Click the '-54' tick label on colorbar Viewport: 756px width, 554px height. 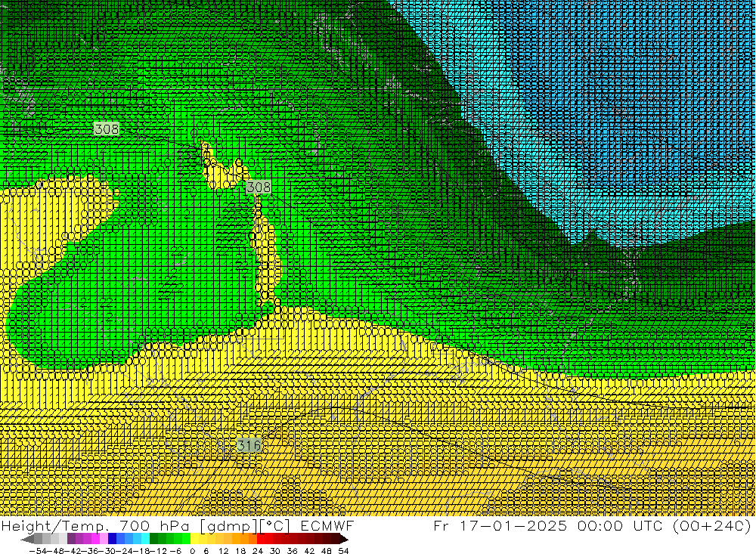pos(38,551)
